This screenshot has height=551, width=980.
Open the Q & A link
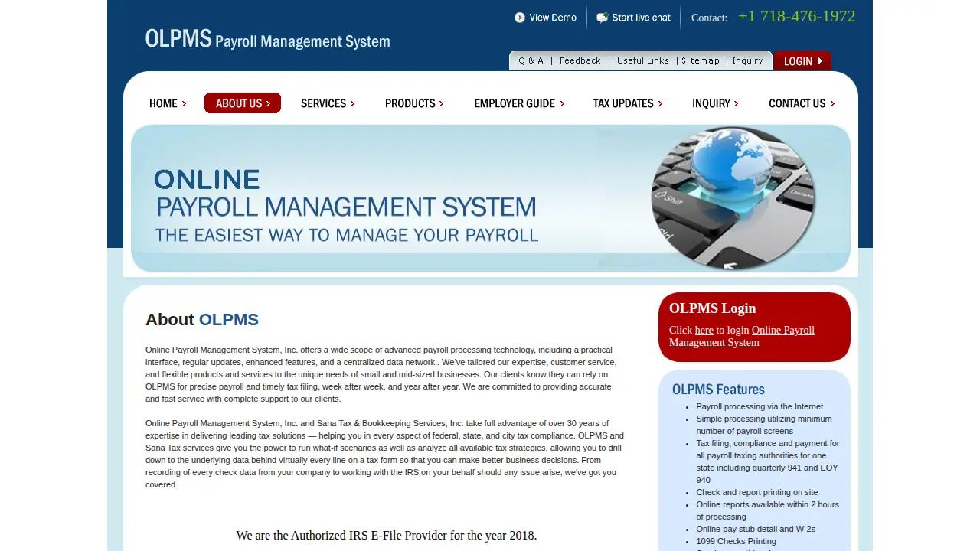[x=531, y=60]
